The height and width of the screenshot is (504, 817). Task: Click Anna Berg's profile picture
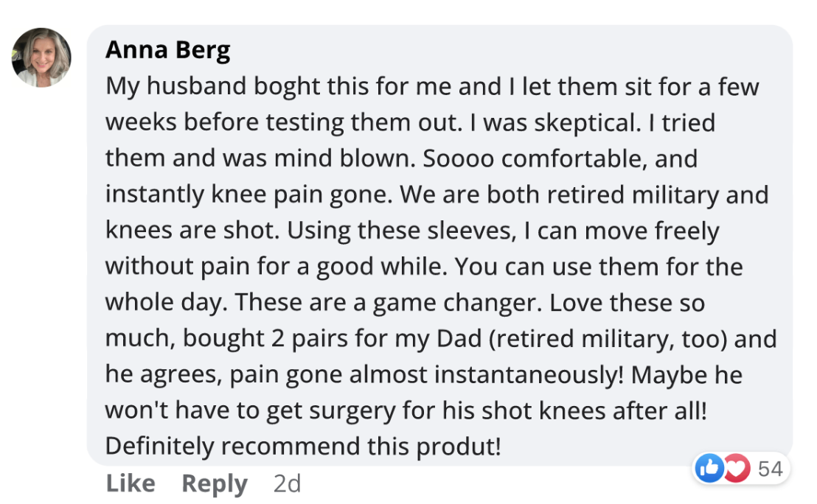pyautogui.click(x=41, y=57)
